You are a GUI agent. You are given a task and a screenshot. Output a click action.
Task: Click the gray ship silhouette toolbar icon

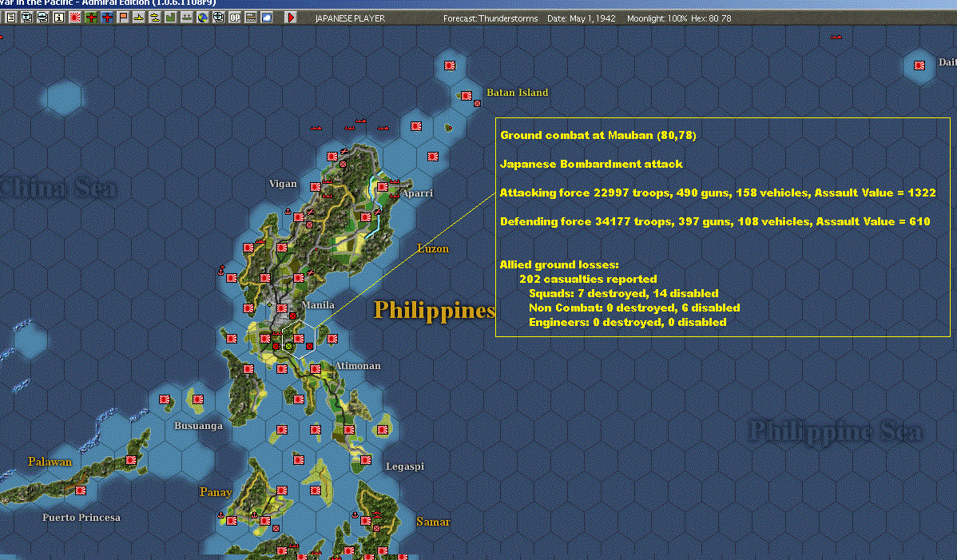tap(186, 18)
